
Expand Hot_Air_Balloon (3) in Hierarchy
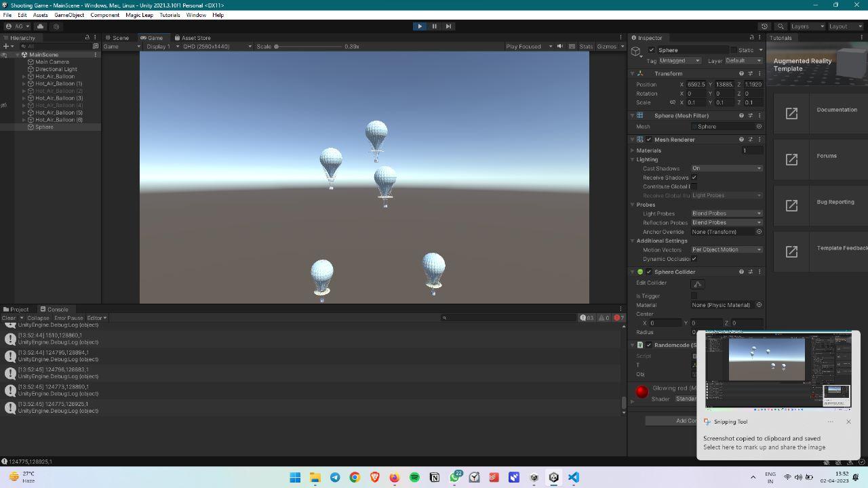24,98
